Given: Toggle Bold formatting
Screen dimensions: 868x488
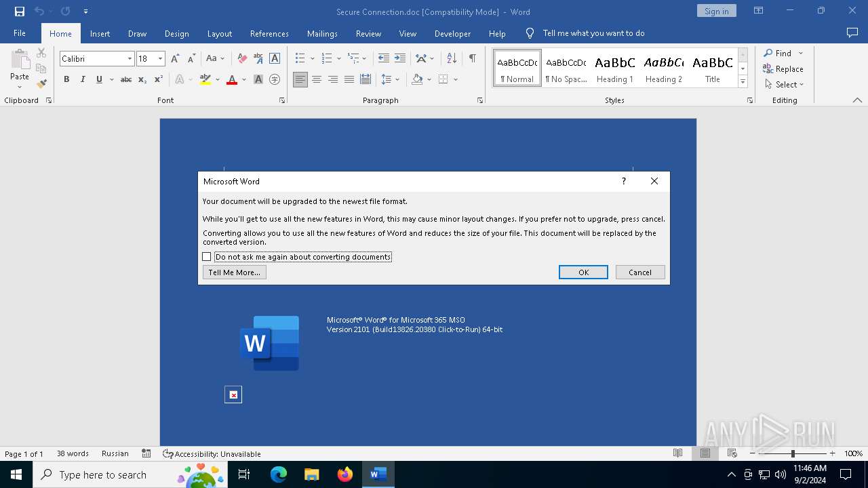Looking at the screenshot, I should coord(66,79).
